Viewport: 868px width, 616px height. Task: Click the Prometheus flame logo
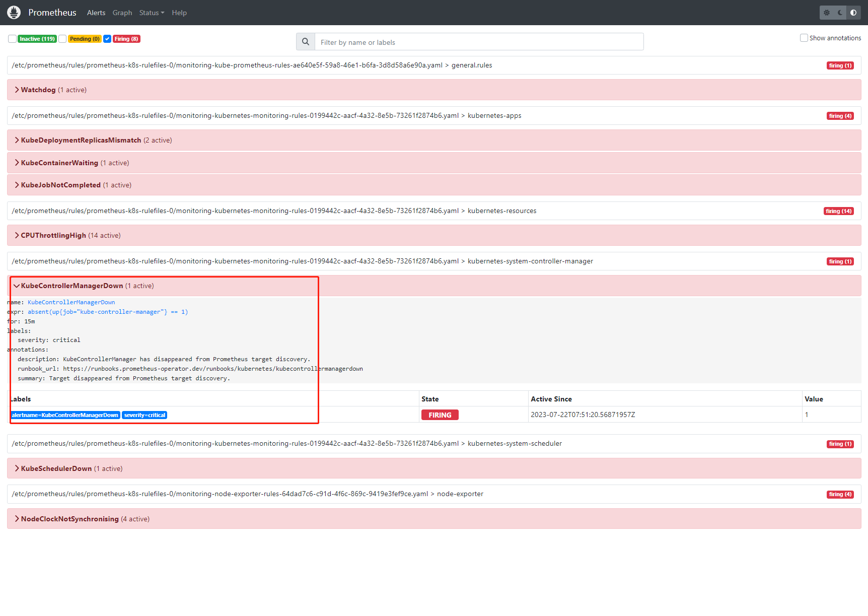click(14, 12)
